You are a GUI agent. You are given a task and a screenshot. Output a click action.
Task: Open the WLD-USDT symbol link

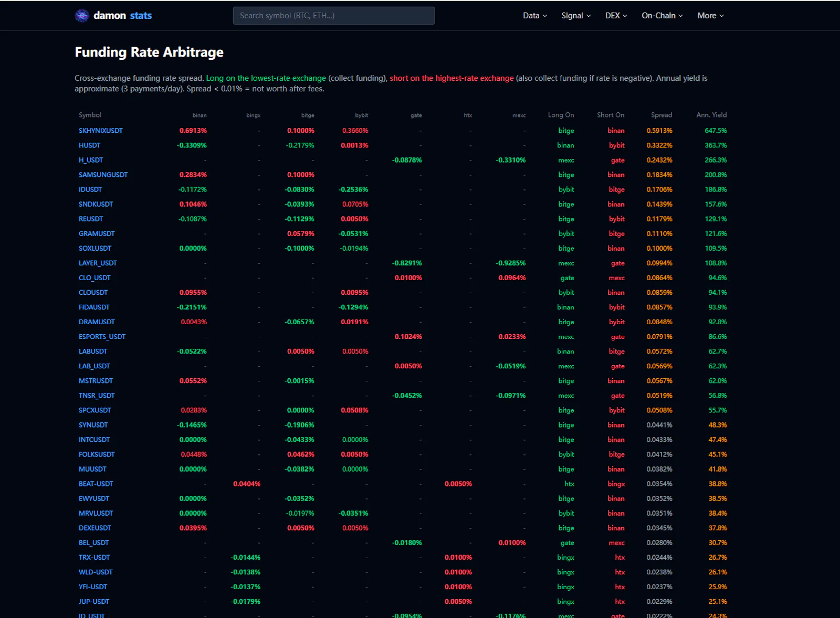click(96, 571)
